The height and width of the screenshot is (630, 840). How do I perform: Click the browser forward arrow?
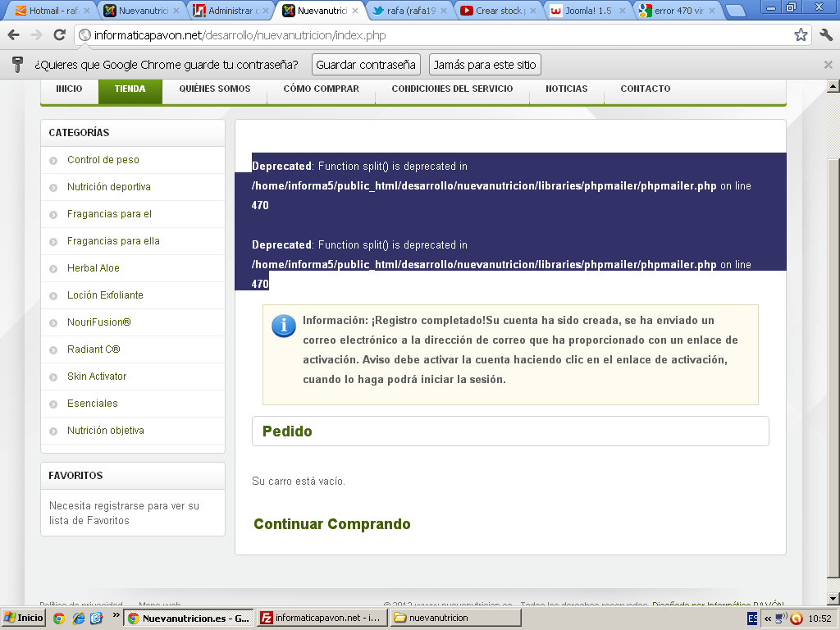point(36,35)
